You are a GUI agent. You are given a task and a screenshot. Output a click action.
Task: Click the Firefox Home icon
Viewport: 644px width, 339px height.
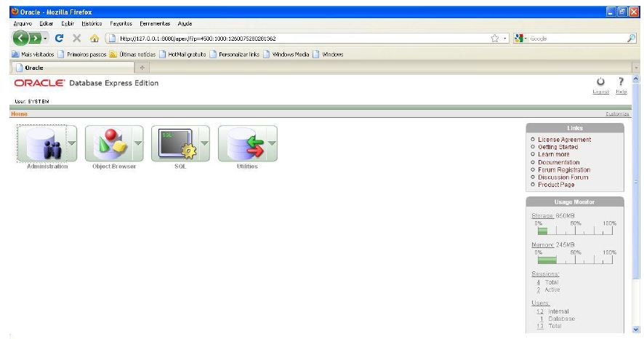(94, 39)
